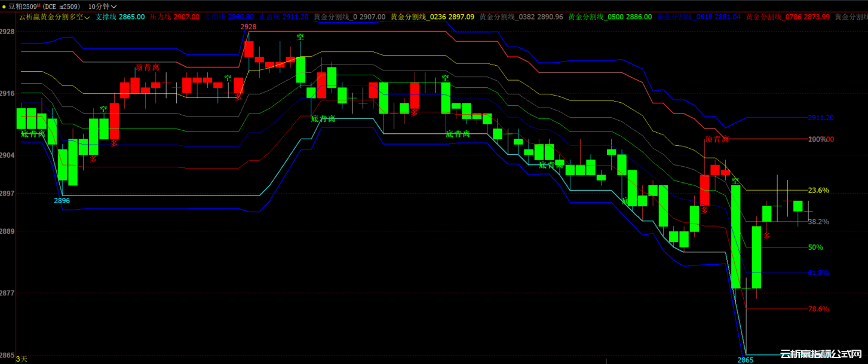868x364 pixels.
Task: Open the 10分钟 timeframe dropdown
Action: [x=102, y=6]
